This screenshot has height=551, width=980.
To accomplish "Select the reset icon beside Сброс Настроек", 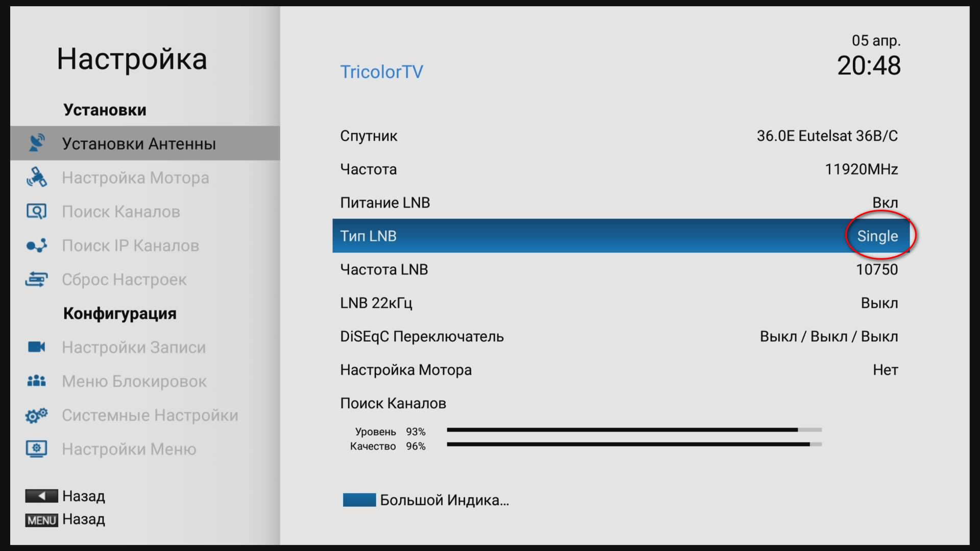I will click(36, 279).
